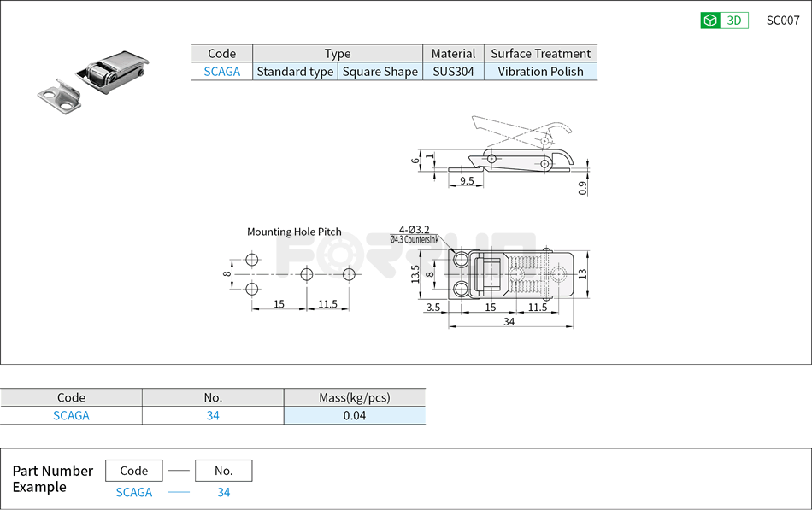Select the 0.04 mass value cell

point(354,416)
